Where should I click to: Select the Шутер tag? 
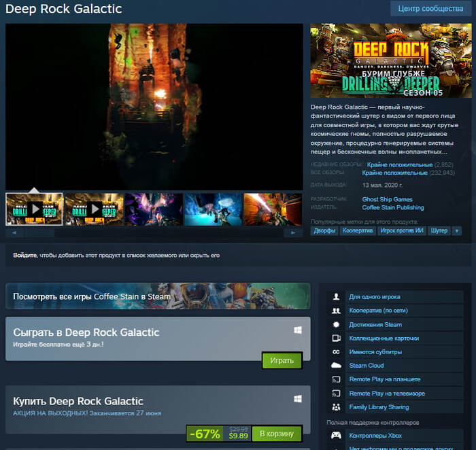(439, 230)
